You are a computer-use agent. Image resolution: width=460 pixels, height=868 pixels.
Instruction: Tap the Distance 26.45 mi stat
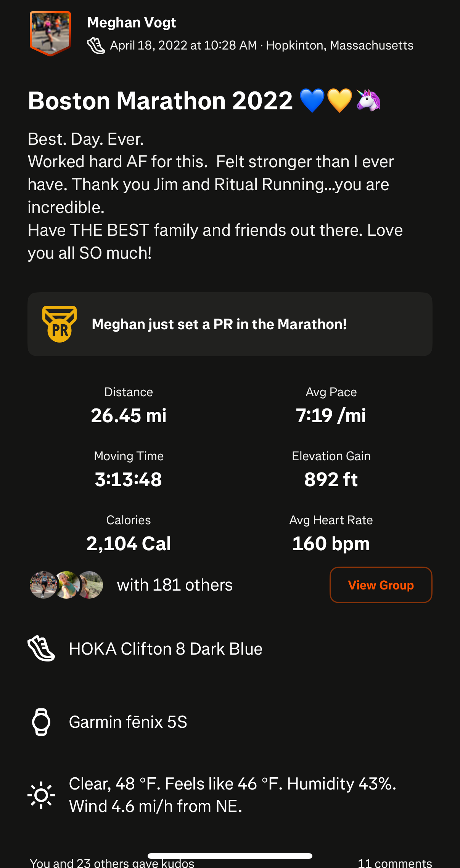[129, 406]
